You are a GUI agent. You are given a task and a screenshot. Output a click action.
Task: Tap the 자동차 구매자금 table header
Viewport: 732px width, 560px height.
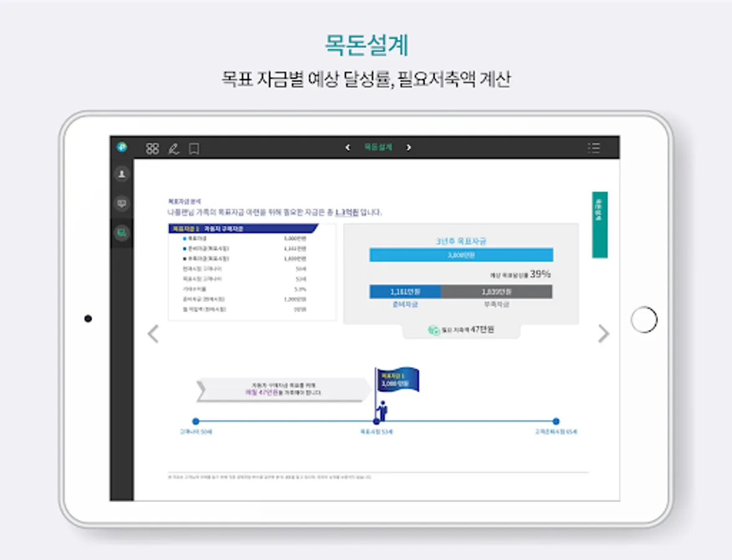click(243, 228)
